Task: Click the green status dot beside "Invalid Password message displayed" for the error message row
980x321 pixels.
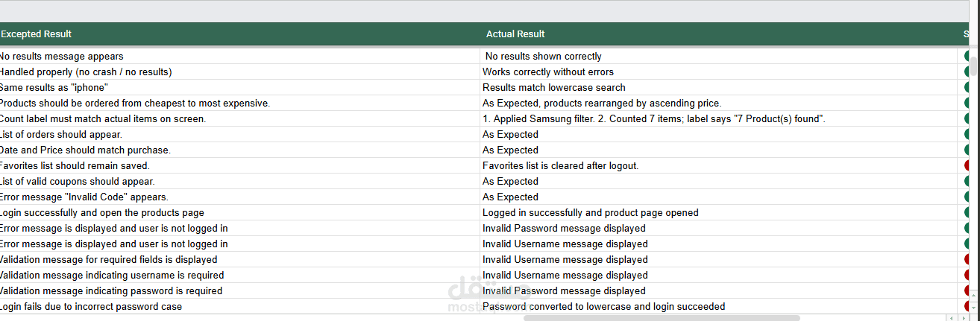Action: point(967,228)
